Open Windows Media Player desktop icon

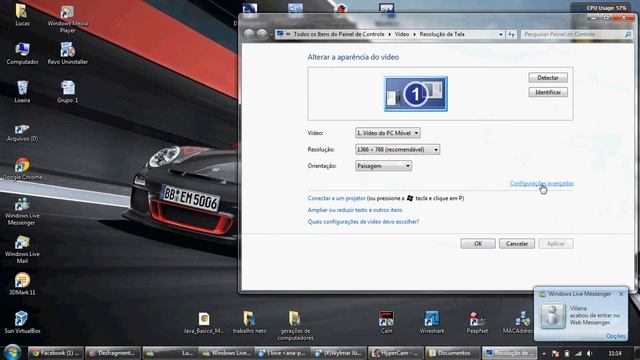(67, 18)
